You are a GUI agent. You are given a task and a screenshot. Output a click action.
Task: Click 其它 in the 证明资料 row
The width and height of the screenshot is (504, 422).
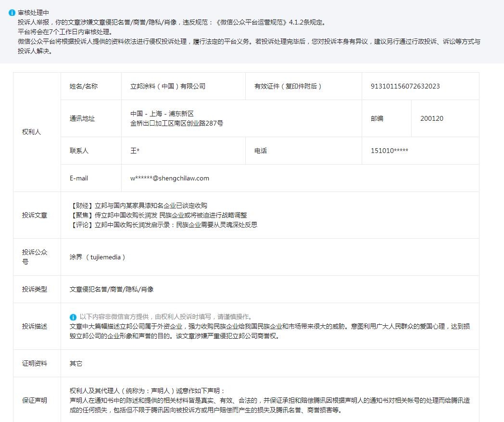[x=76, y=363]
